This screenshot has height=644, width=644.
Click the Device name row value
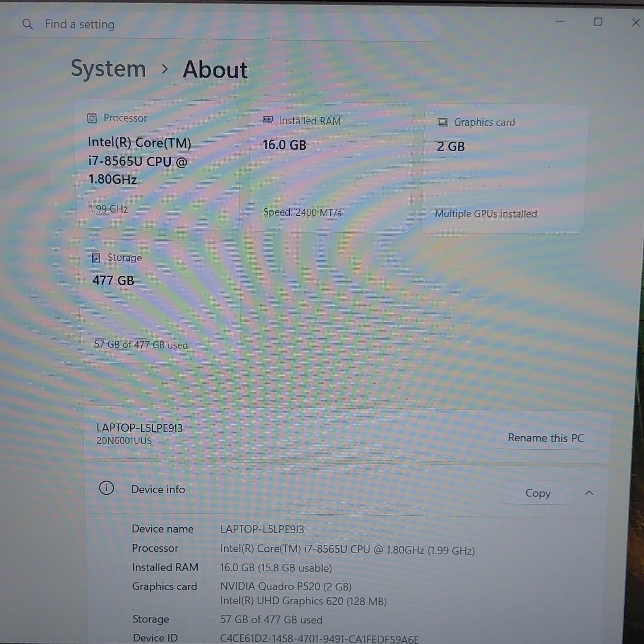pos(262,529)
